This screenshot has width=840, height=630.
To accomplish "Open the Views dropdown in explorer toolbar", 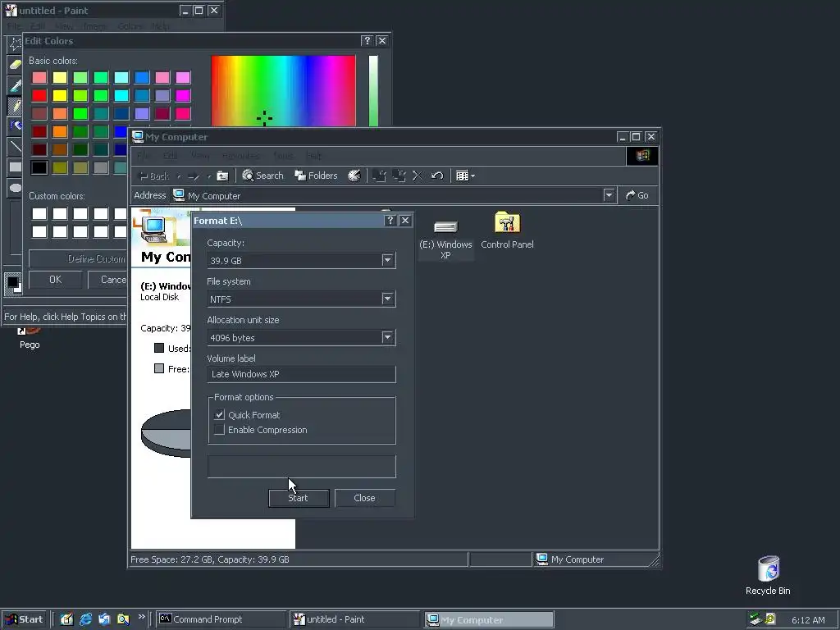I will coord(465,176).
